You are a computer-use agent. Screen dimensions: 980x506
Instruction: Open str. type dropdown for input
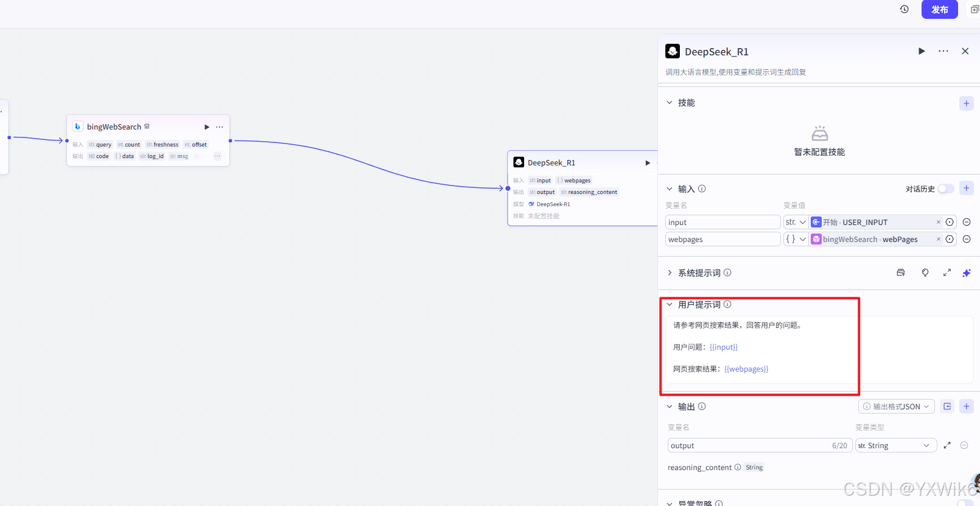click(796, 222)
